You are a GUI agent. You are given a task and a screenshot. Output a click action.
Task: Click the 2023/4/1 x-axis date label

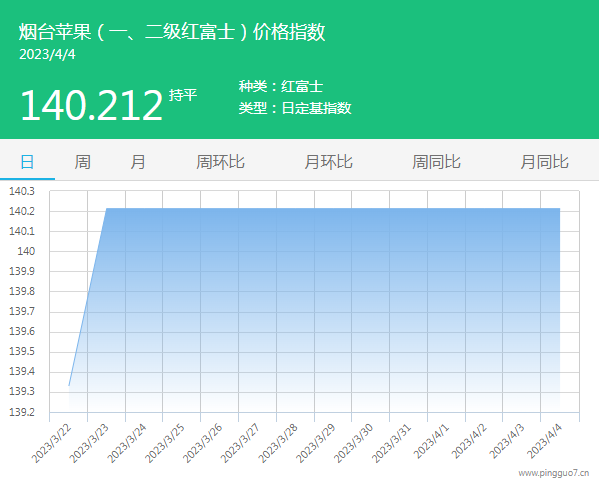pos(431,441)
